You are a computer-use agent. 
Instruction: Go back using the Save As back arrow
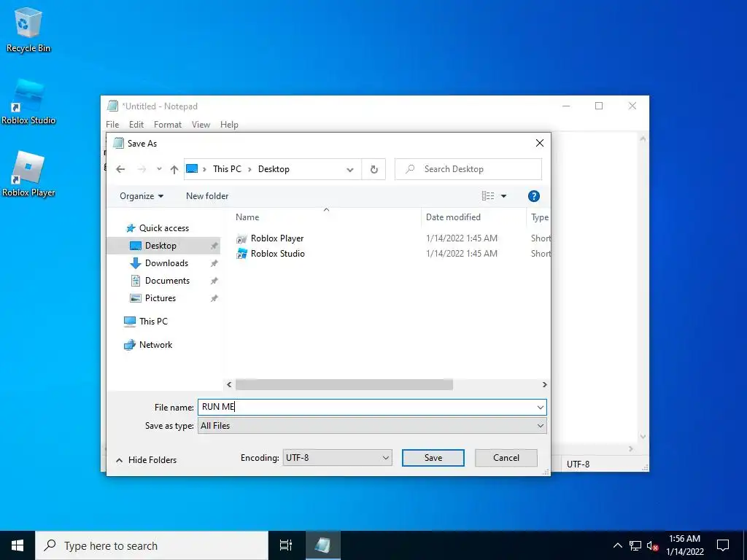(x=120, y=169)
